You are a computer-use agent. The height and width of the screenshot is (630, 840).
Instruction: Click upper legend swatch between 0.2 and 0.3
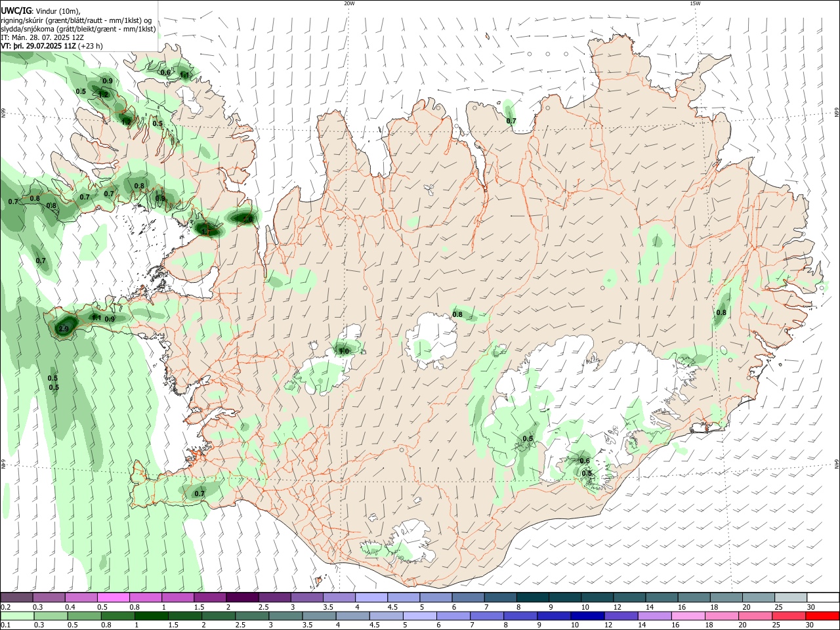pos(16,597)
